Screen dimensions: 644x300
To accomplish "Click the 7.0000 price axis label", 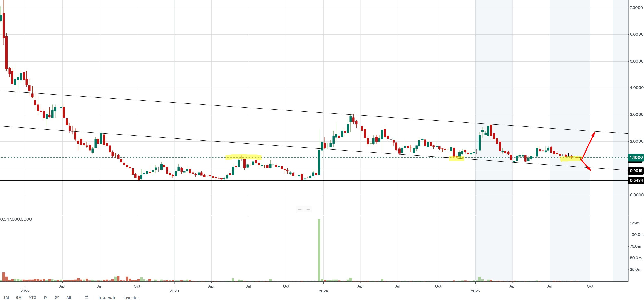I will (636, 8).
